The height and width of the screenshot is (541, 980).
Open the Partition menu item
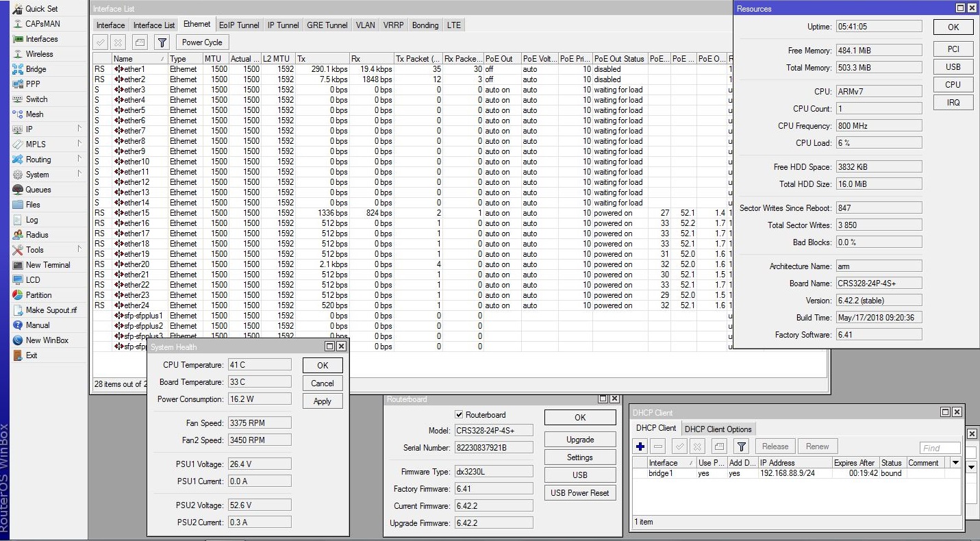(x=39, y=295)
